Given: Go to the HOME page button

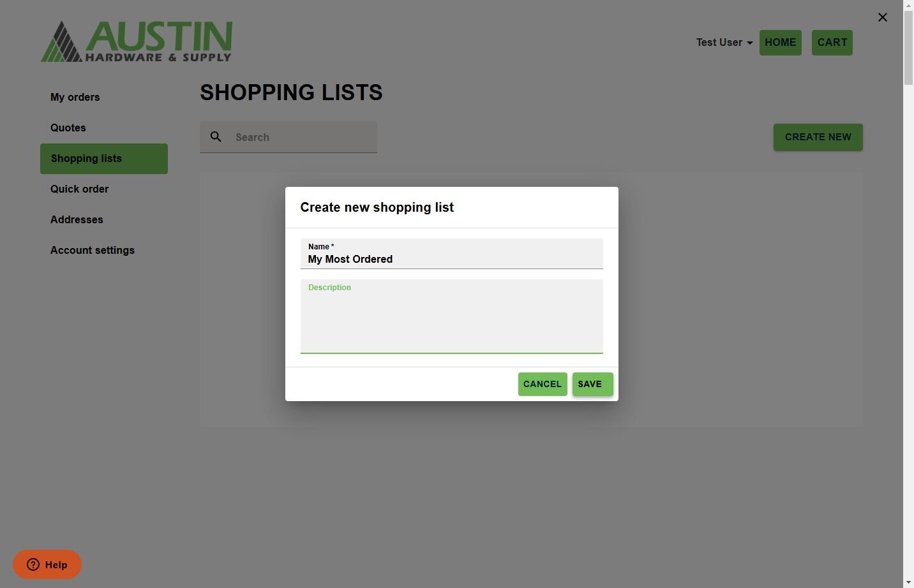Looking at the screenshot, I should pyautogui.click(x=780, y=43).
